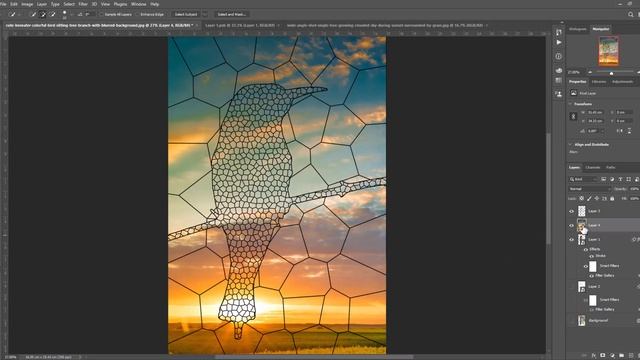Open the Info panel icon
The width and height of the screenshot is (640, 360).
point(558,56)
